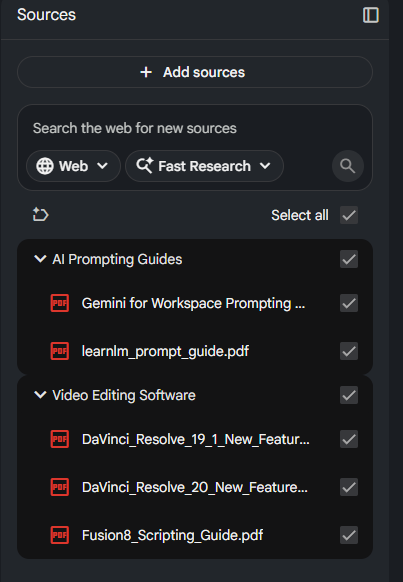Uncheck the learnlm_prompt_guide.pdf checkbox

pyautogui.click(x=349, y=351)
